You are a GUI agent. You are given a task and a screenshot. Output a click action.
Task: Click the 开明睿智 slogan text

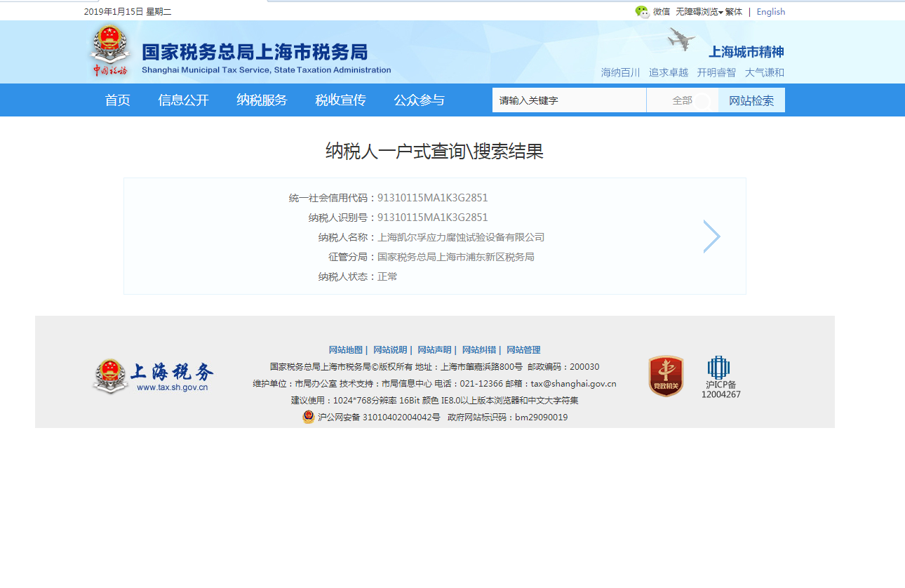pyautogui.click(x=716, y=72)
